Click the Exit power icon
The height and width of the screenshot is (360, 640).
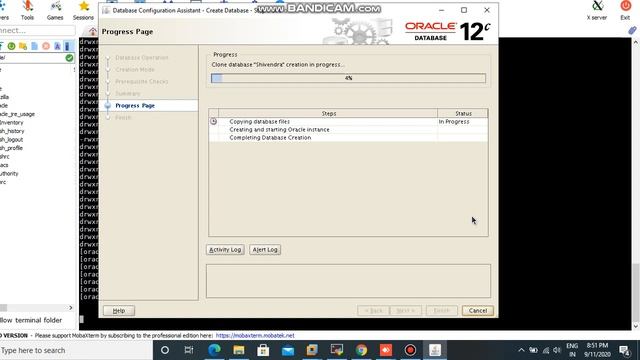coord(625,10)
